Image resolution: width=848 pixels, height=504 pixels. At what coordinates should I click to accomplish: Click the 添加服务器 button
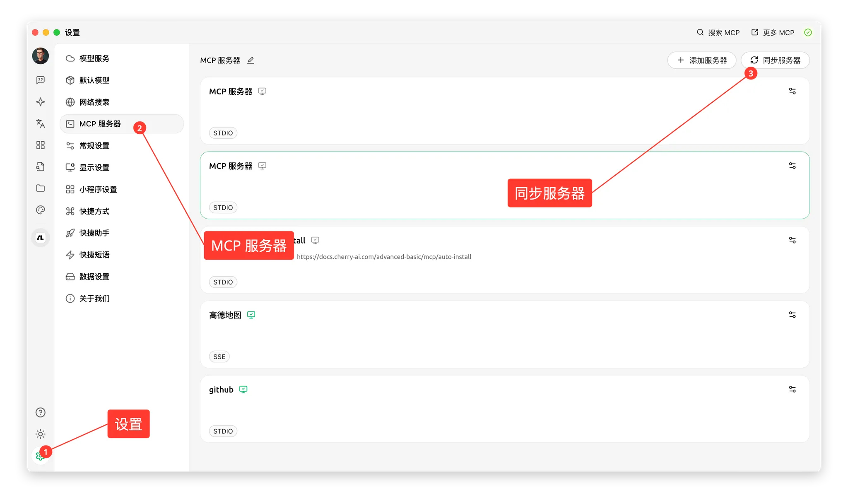pos(701,60)
